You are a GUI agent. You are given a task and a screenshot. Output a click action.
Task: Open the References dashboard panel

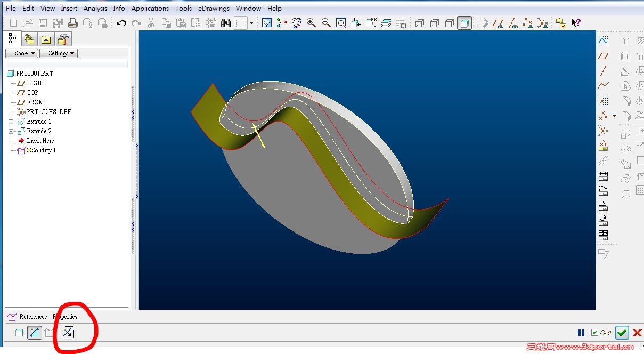pos(33,317)
